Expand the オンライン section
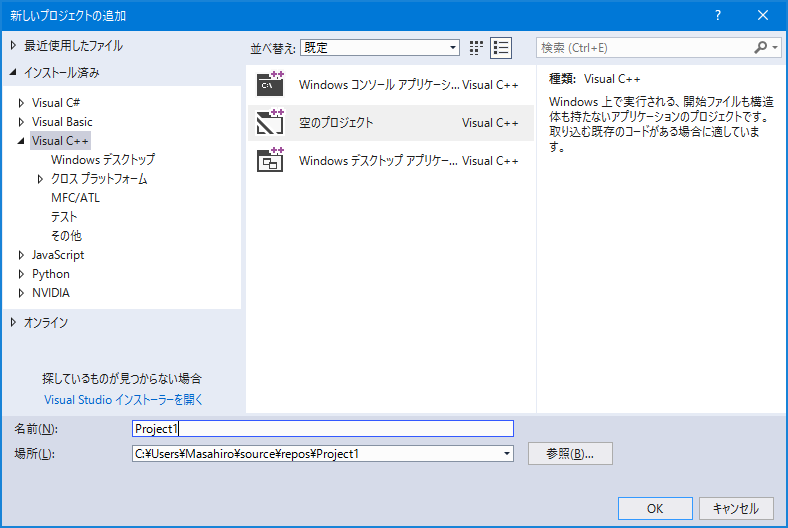The width and height of the screenshot is (788, 528). coord(14,323)
